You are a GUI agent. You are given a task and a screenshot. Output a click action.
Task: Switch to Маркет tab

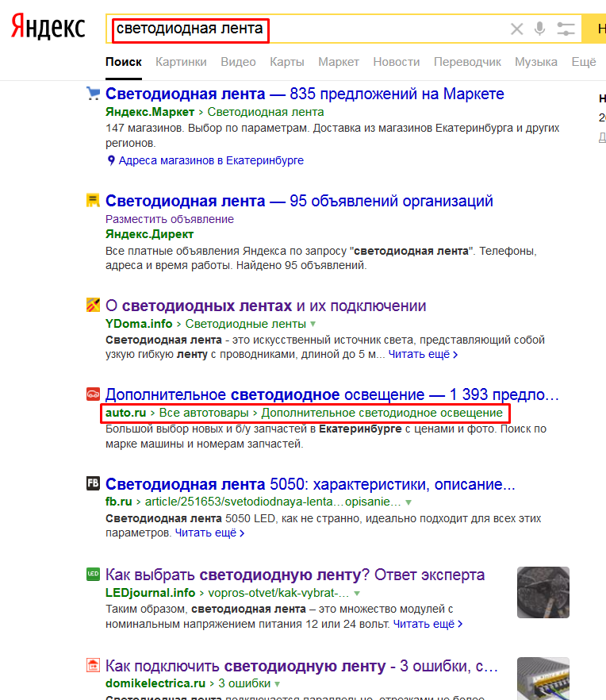[x=339, y=62]
